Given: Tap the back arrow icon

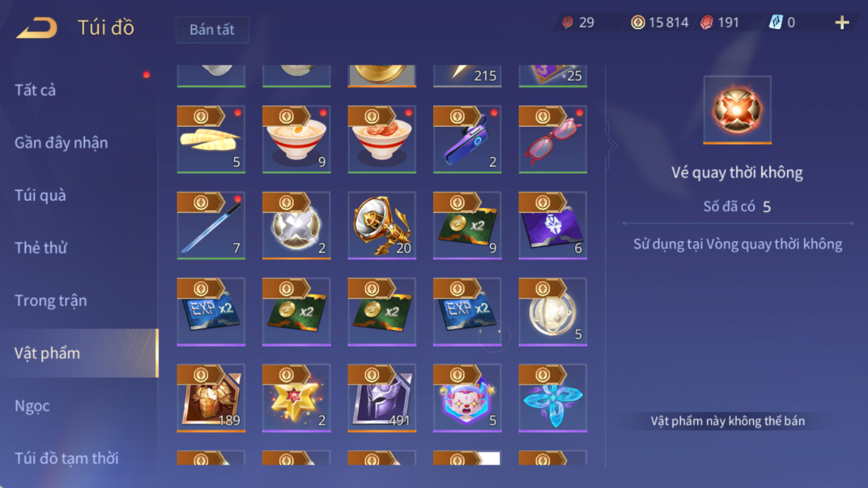Looking at the screenshot, I should coord(37,28).
